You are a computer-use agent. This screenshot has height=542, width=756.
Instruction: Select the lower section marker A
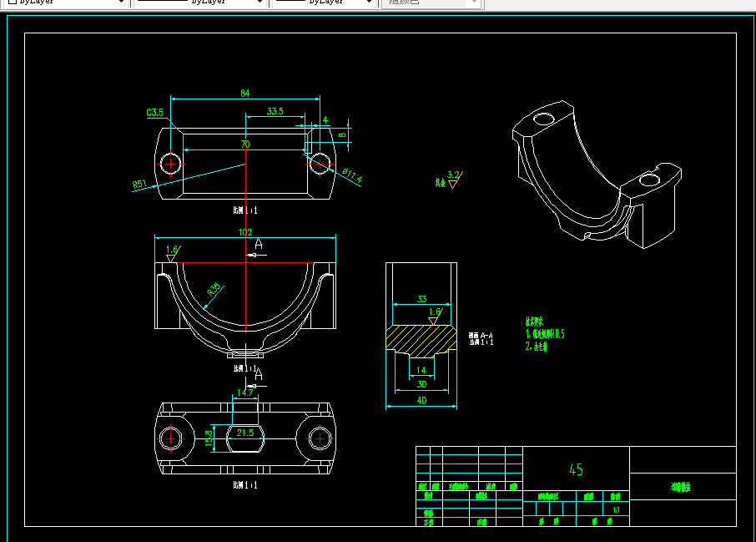point(259,374)
